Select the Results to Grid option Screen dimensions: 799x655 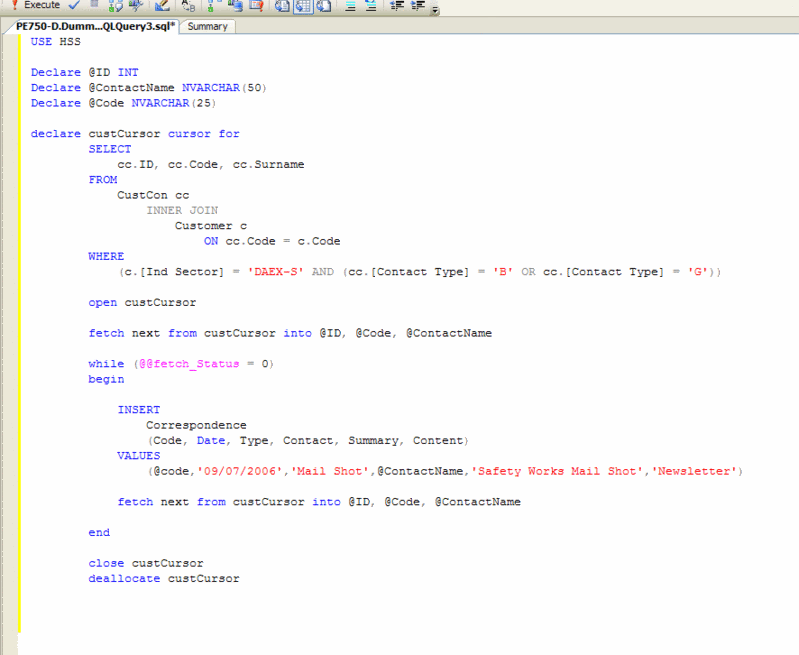click(x=303, y=5)
